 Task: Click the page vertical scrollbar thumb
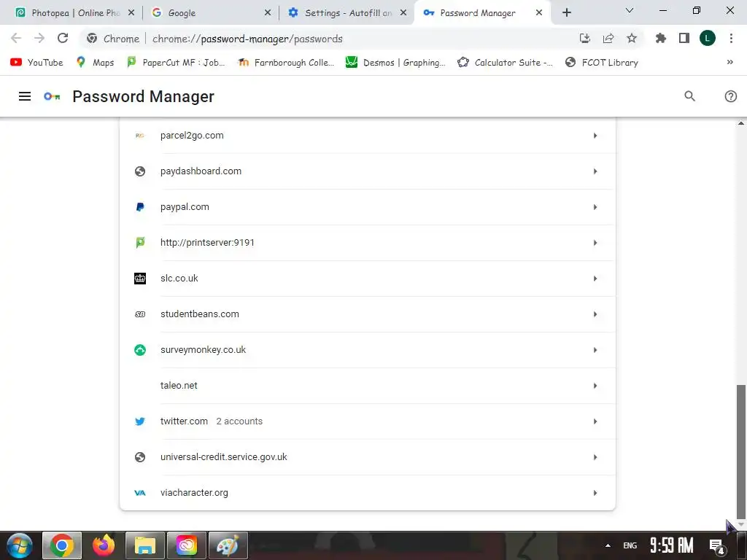pos(741,451)
